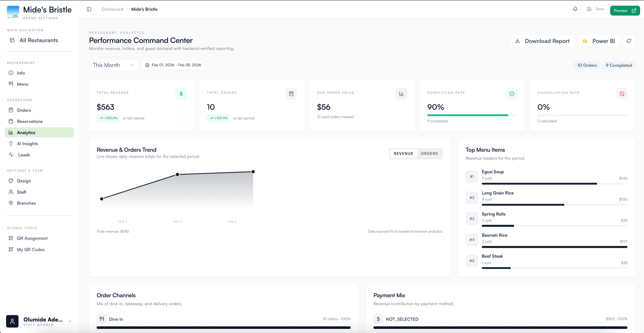This screenshot has width=644, height=333.
Task: Open the This Month period dropdown
Action: click(x=113, y=65)
